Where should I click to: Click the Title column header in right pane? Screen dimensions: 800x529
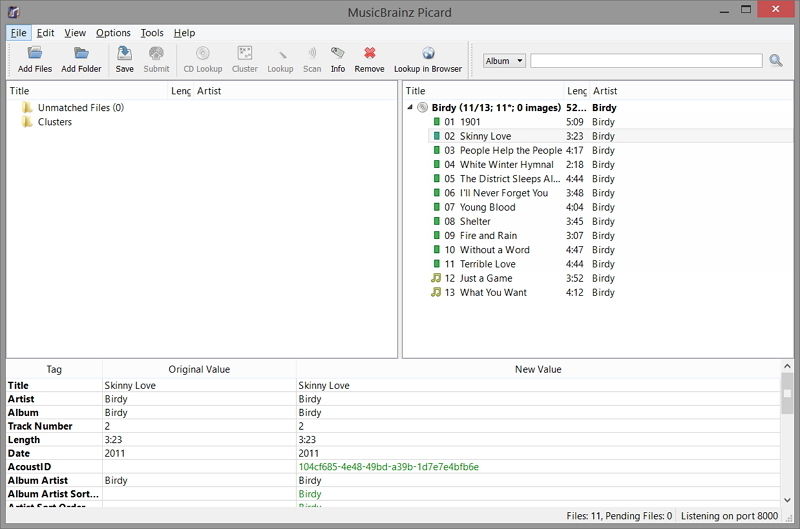click(x=483, y=91)
